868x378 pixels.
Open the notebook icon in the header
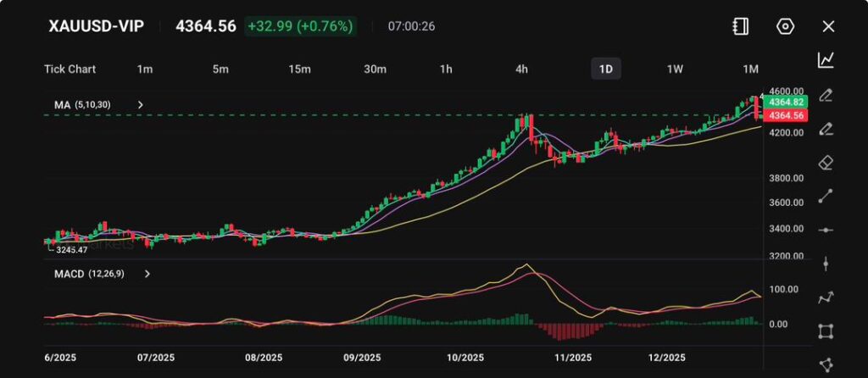click(741, 26)
